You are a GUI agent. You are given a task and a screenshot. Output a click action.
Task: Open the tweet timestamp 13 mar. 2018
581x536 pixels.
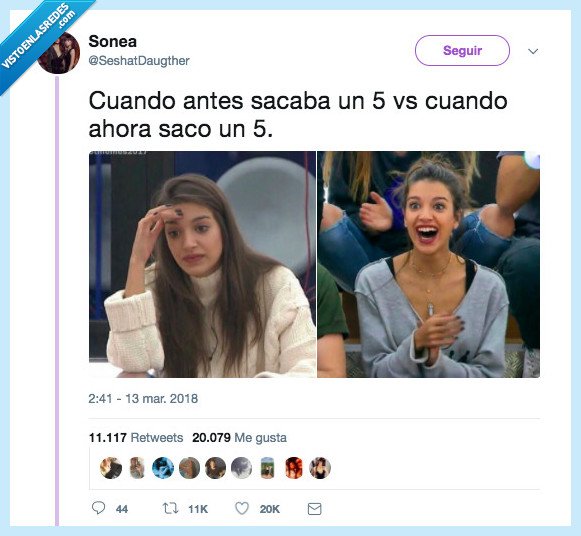pos(143,399)
